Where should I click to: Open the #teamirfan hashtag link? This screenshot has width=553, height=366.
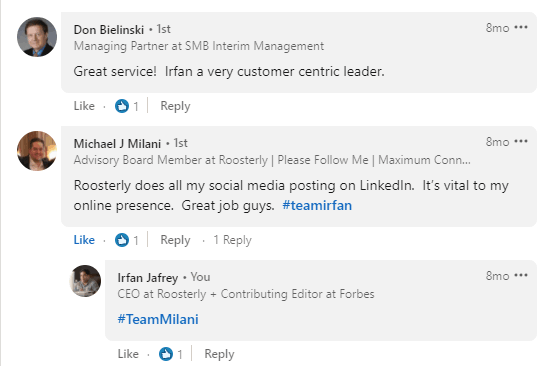(317, 205)
